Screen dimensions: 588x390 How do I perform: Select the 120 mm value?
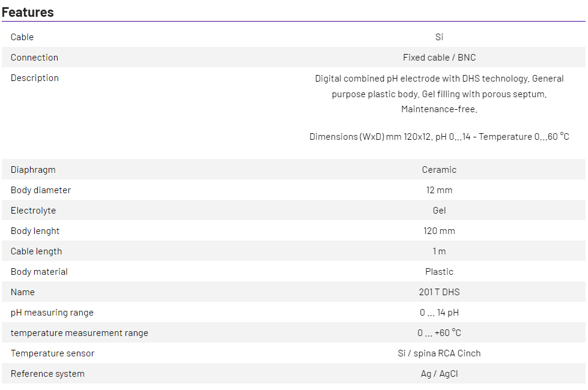point(439,231)
